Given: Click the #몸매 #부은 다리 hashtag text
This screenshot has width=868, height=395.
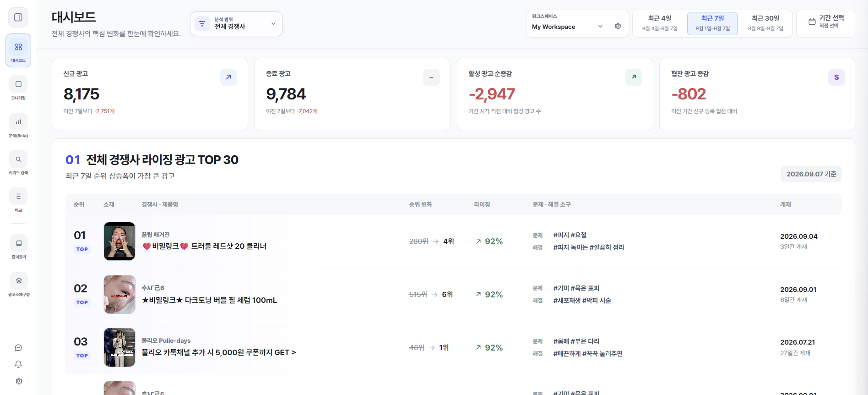Looking at the screenshot, I should [576, 341].
